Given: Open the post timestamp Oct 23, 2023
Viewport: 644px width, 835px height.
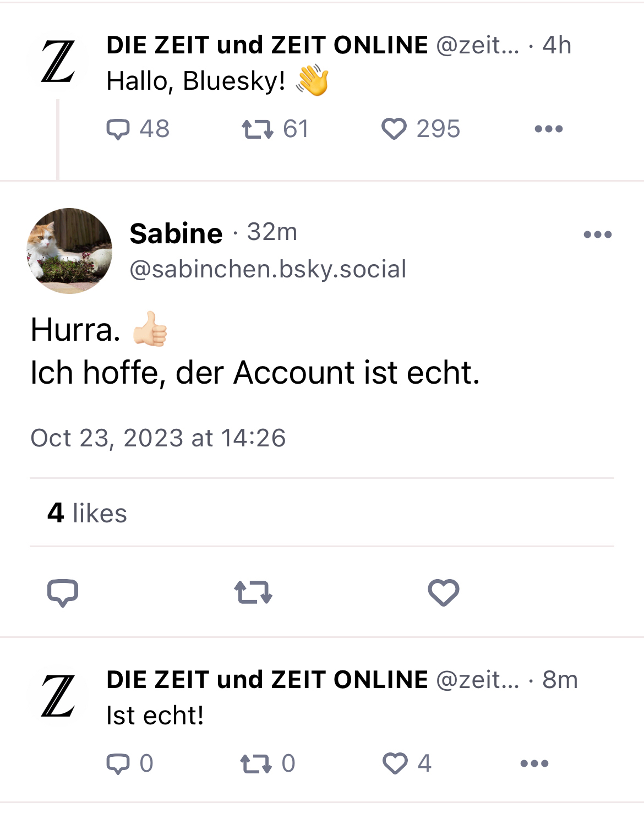Looking at the screenshot, I should [158, 438].
